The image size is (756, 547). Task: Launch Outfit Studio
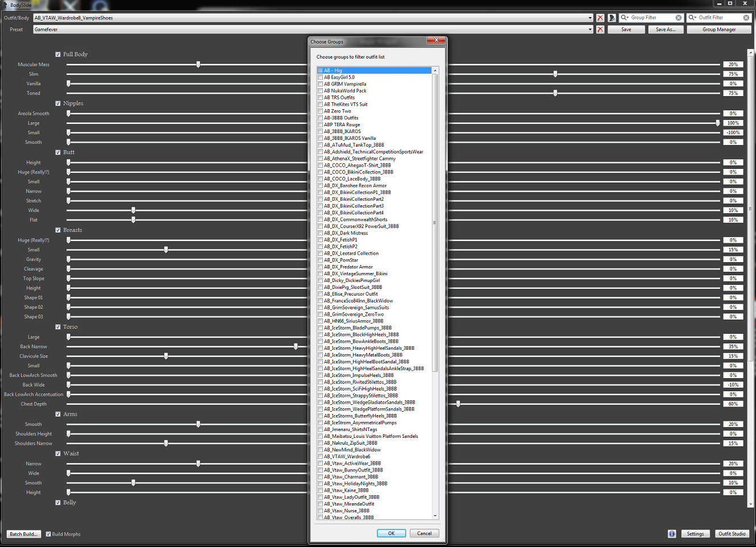[732, 534]
